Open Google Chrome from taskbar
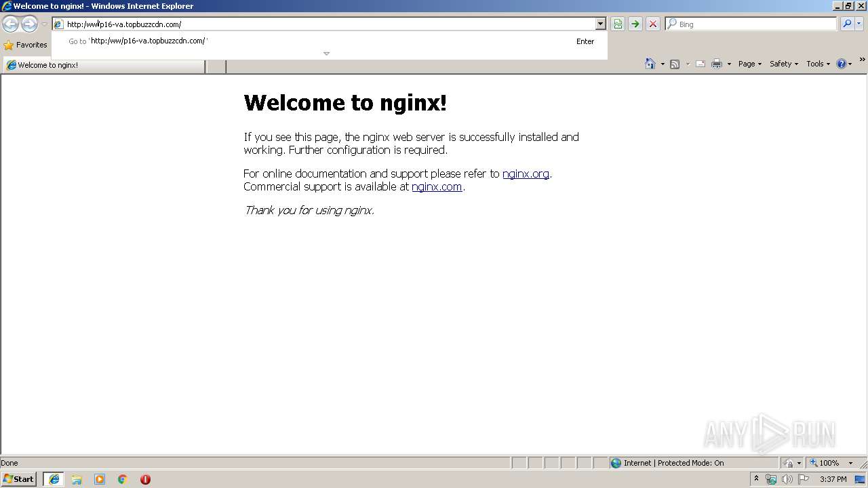868x488 pixels. (x=123, y=479)
